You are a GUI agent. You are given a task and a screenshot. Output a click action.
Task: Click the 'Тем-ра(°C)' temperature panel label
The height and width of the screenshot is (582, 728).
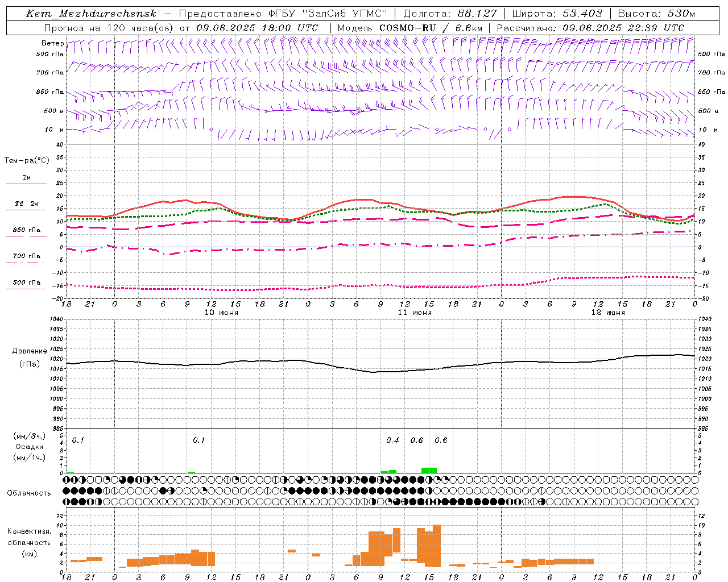27,161
